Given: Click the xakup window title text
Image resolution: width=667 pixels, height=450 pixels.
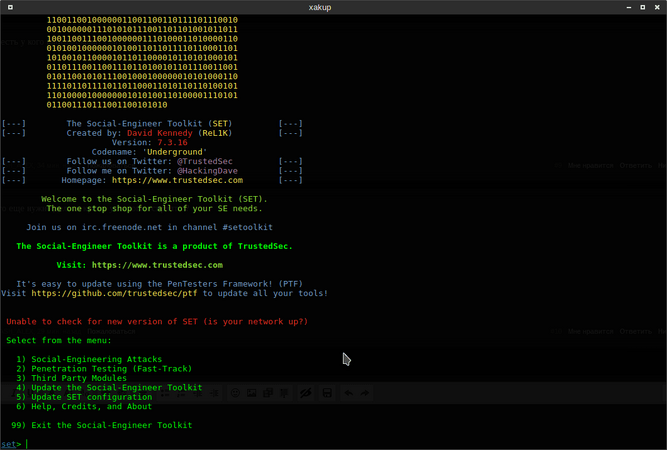Looking at the screenshot, I should 320,7.
